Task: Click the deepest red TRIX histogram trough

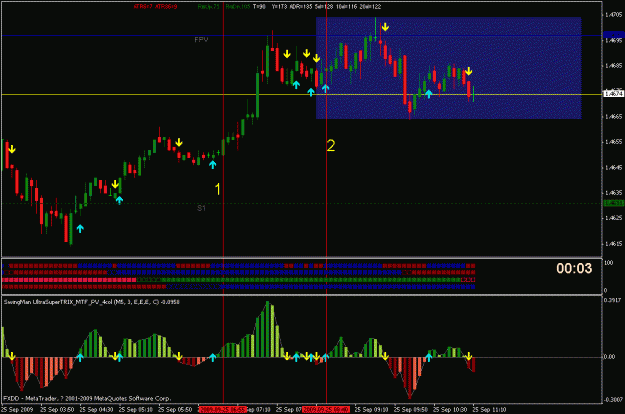Action: coord(409,378)
